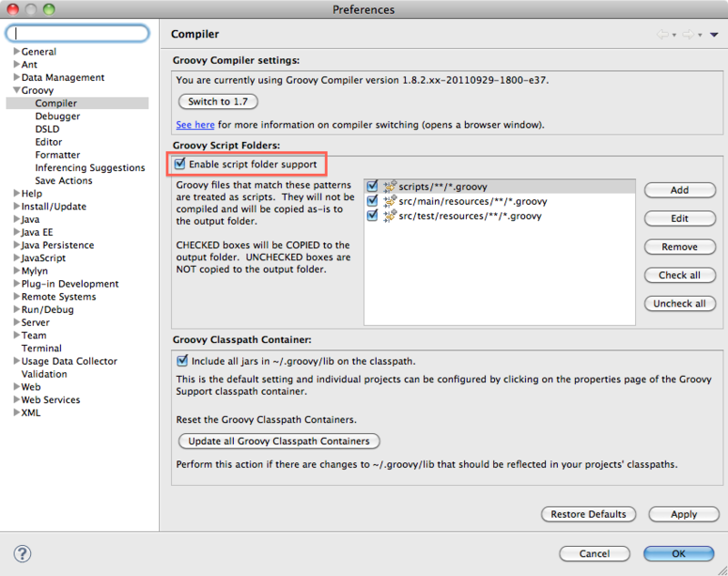The width and height of the screenshot is (728, 576).
Task: Collapse the Groovy tree node
Action: 16,90
